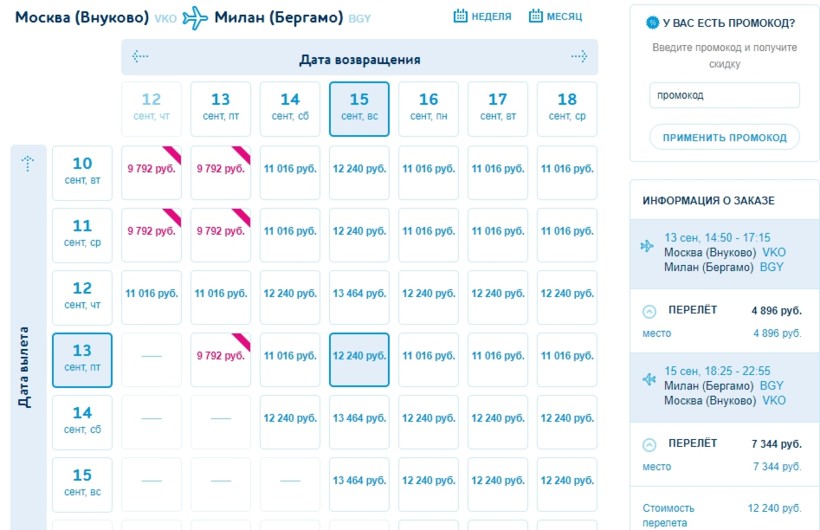
Task: Type in the promo code input field
Action: point(724,96)
